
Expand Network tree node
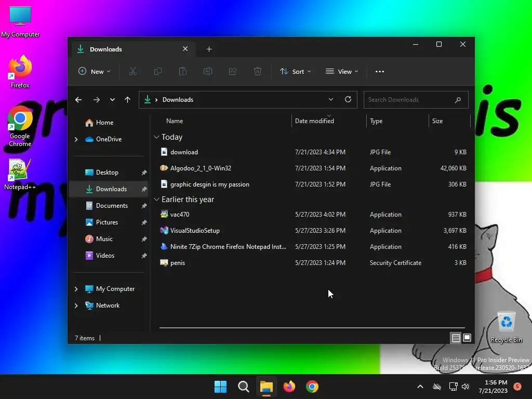[76, 305]
